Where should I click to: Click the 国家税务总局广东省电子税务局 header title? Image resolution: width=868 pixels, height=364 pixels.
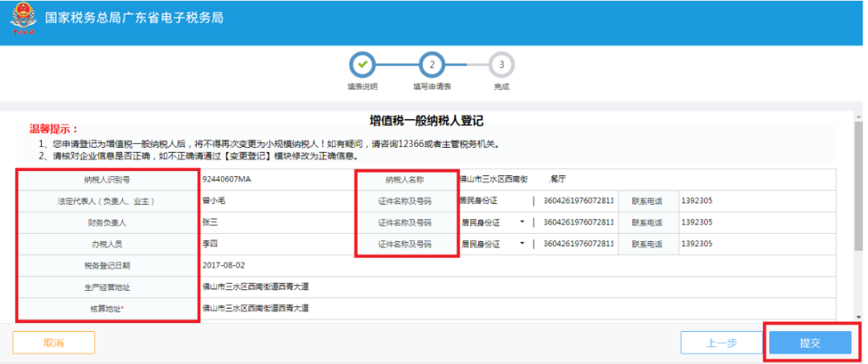(x=134, y=17)
